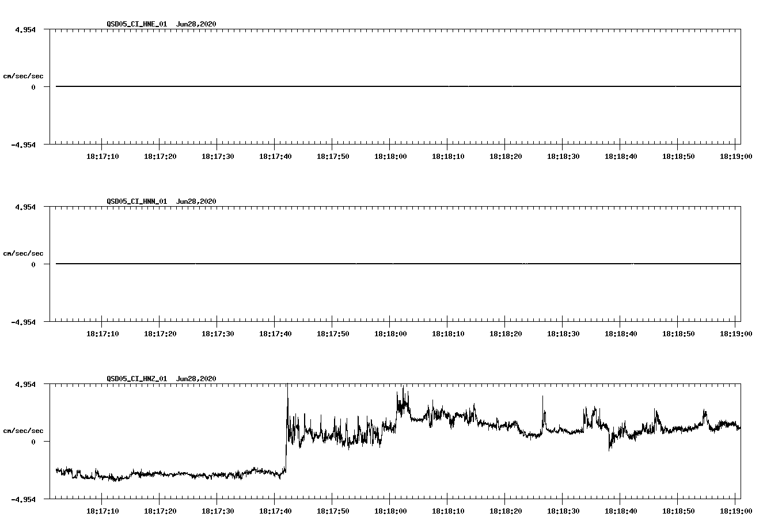Image resolution: width=782 pixels, height=532 pixels.
Task: Click the QSD05_CI_HNE_01 channel title
Action: tap(137, 24)
